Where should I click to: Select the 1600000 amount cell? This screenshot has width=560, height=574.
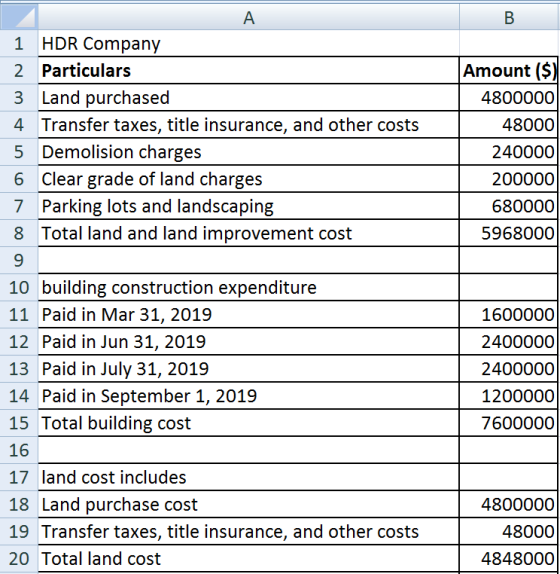(x=509, y=314)
